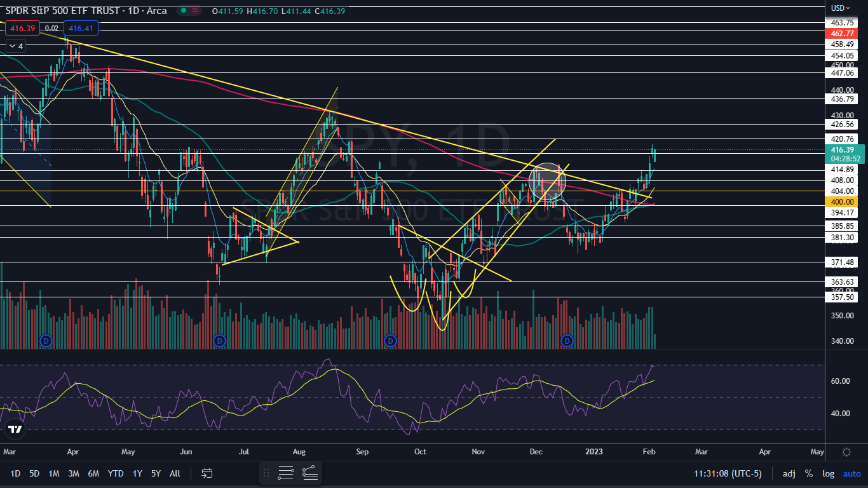This screenshot has width=868, height=488.
Task: Expand the collapsed indicators legend showing 4
Action: pos(15,46)
